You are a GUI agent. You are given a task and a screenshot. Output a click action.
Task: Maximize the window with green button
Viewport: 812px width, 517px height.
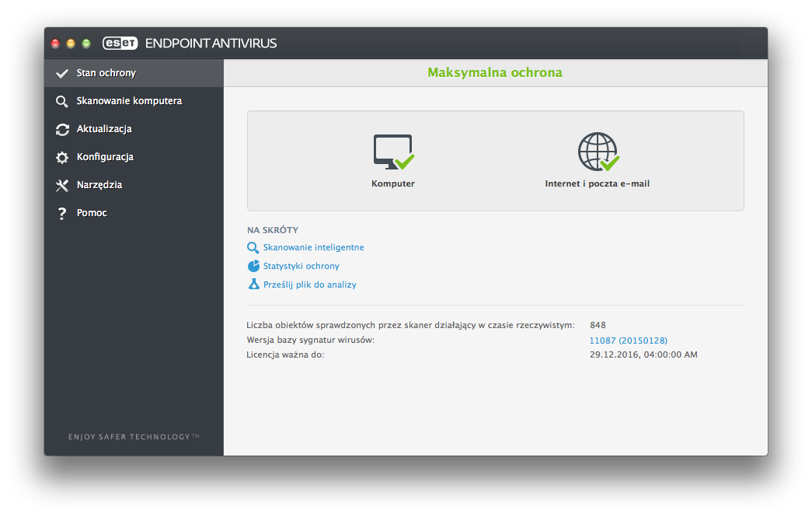pos(86,44)
